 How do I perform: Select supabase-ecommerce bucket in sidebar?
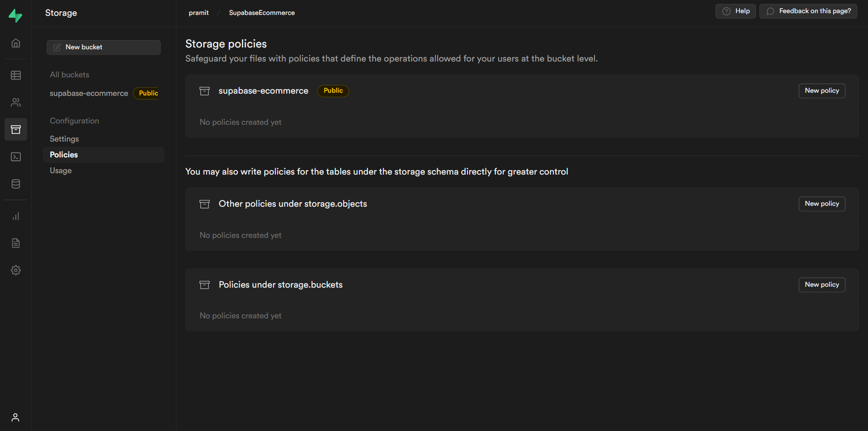point(89,94)
